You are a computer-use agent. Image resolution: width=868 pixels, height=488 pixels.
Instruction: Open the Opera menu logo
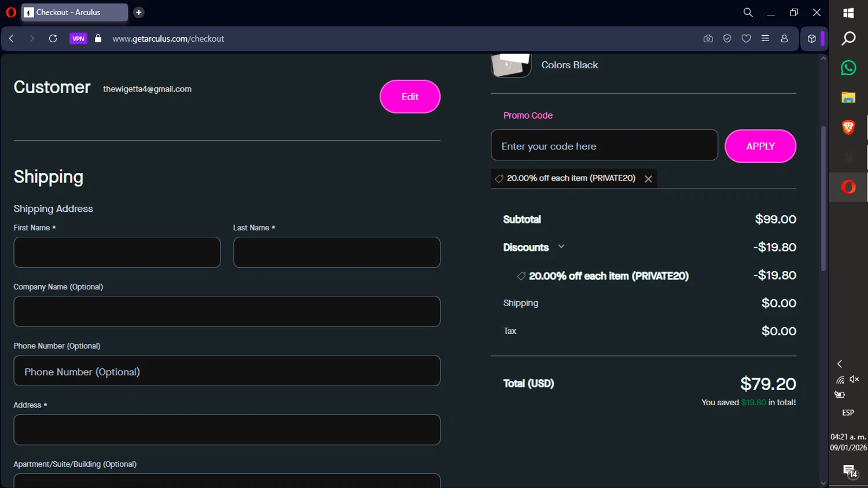tap(10, 12)
